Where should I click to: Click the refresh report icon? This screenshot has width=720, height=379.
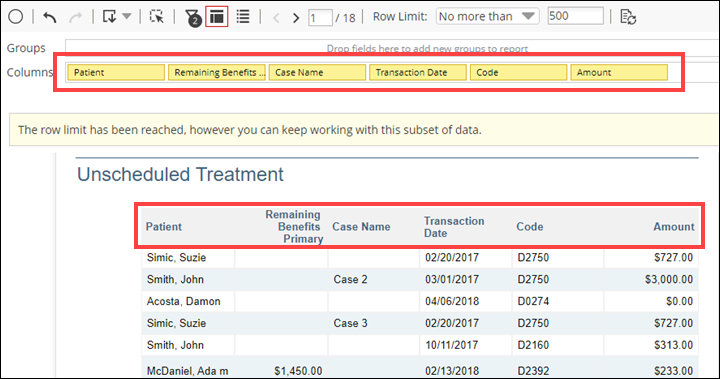pyautogui.click(x=628, y=17)
